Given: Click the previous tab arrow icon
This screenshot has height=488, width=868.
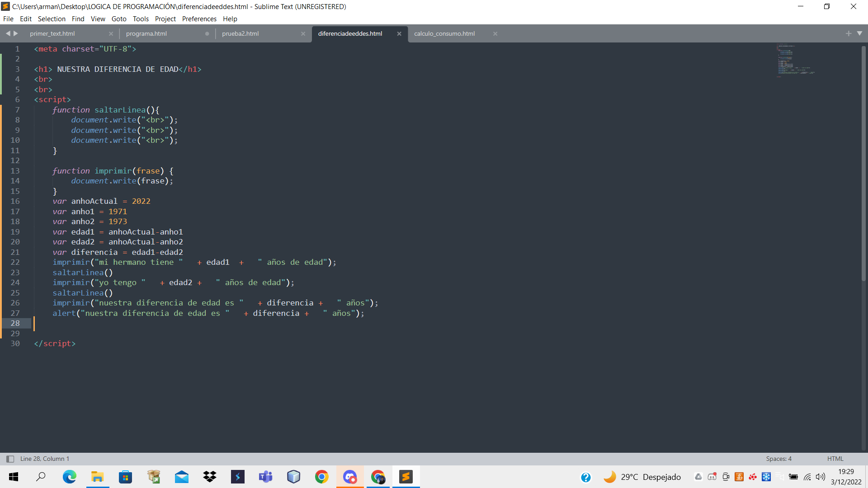Looking at the screenshot, I should point(8,33).
